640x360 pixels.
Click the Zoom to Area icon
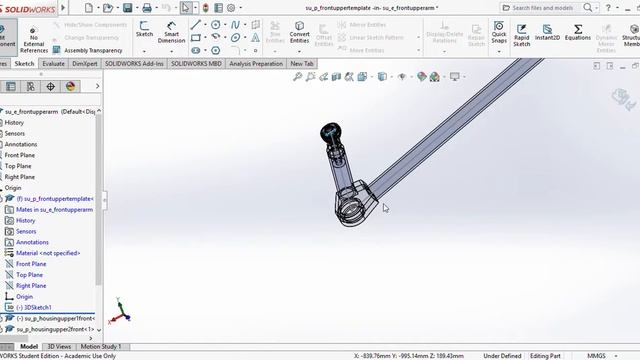(x=311, y=76)
